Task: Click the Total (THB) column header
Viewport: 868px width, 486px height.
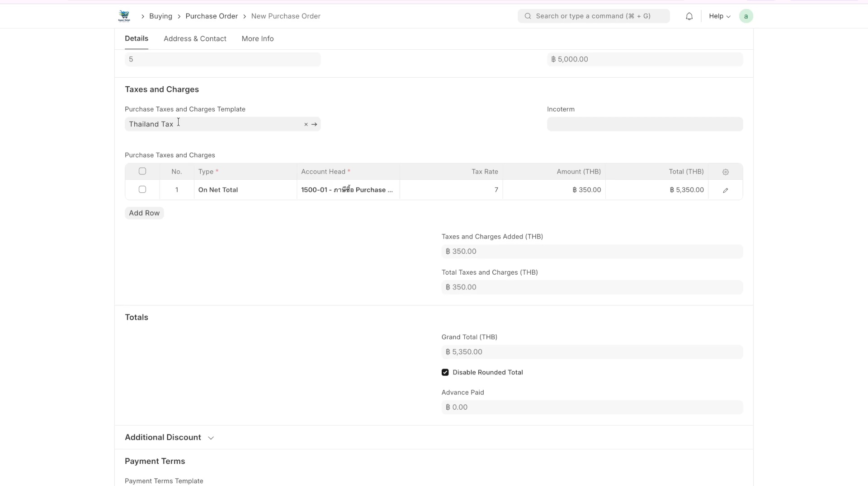Action: tap(657, 172)
